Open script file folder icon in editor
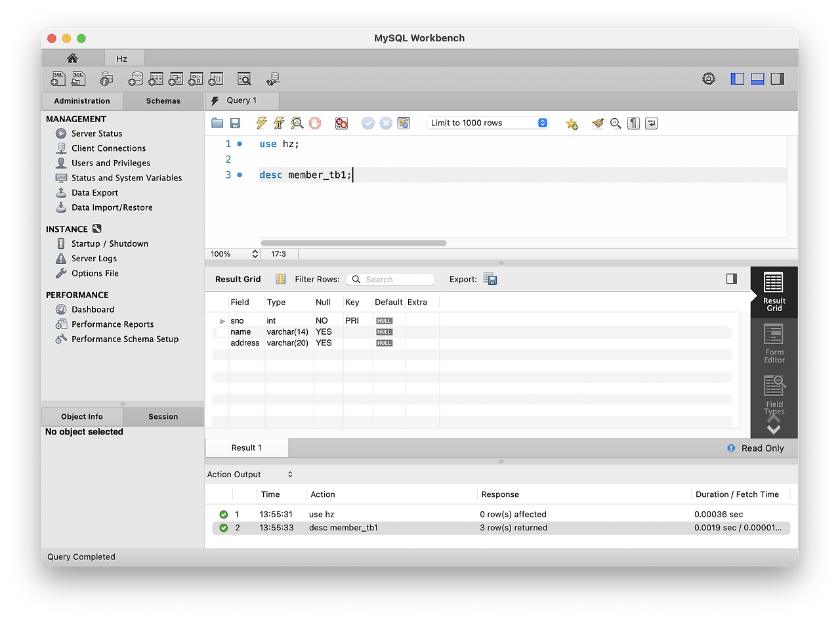The height and width of the screenshot is (621, 840). pos(217,123)
